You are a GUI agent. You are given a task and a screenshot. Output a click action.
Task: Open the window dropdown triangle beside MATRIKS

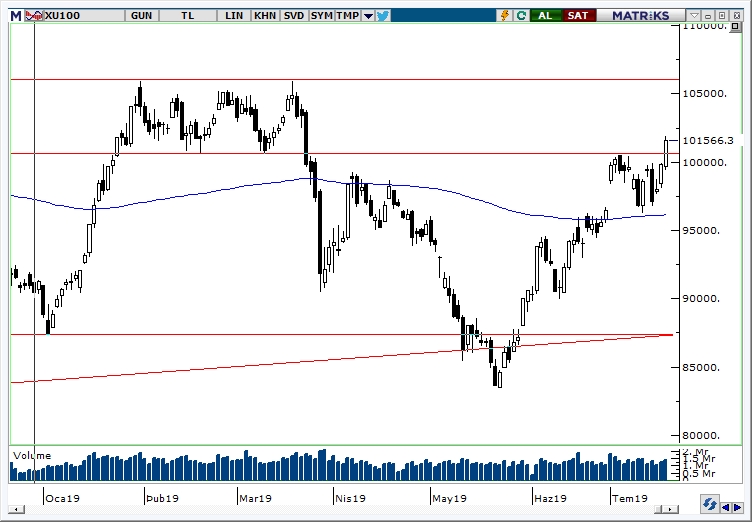694,15
